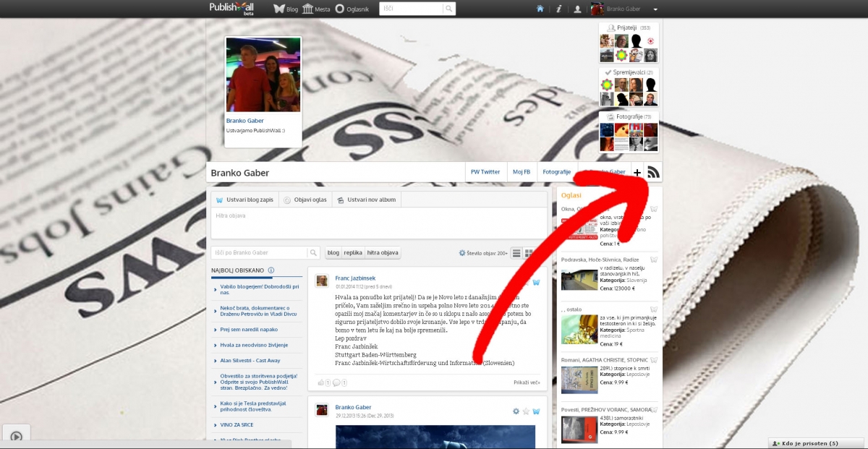Star Branko Gaber's post as favorite

coord(526,411)
